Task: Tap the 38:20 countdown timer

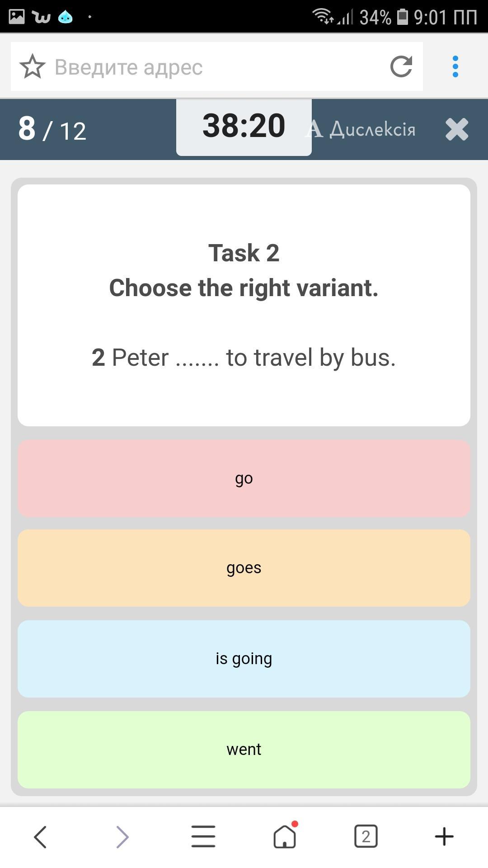Action: 244,126
